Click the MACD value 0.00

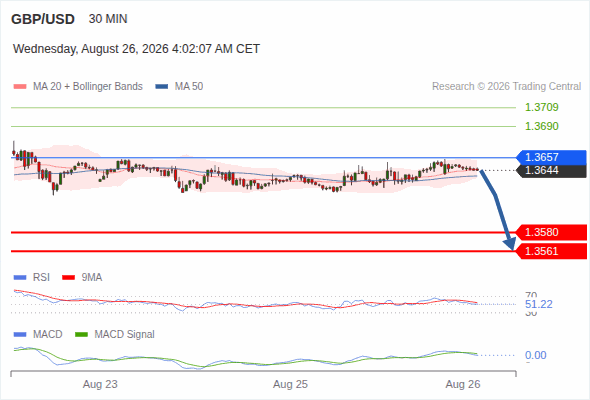pyautogui.click(x=536, y=355)
